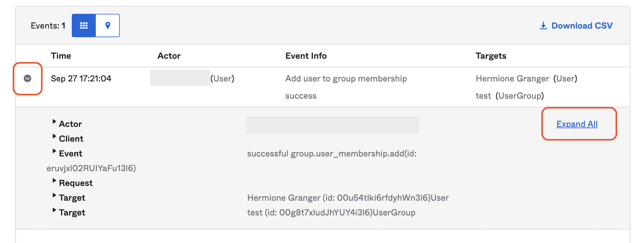Viewport: 644px width, 243px height.
Task: Click test (UserGroup) in Targets column
Action: (509, 96)
